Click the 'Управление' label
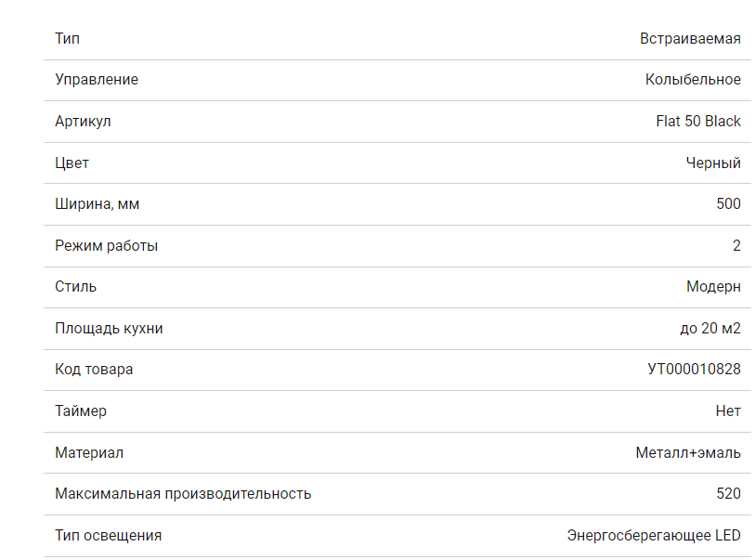Image resolution: width=755 pixels, height=560 pixels. coord(97,80)
